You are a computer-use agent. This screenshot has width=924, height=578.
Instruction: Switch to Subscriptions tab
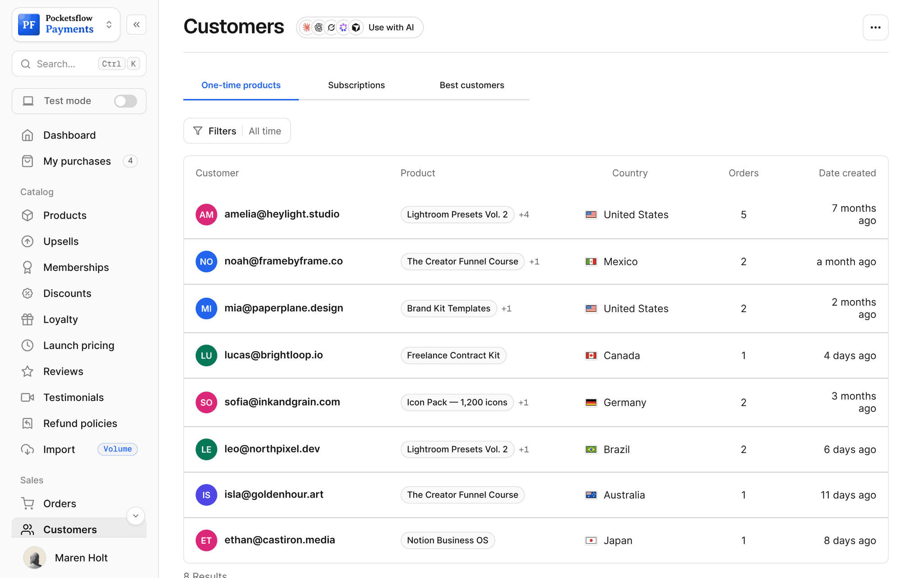356,85
